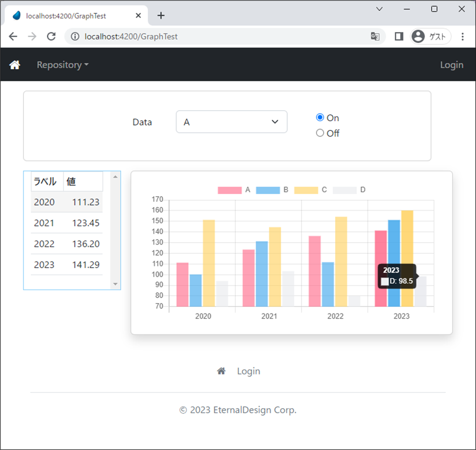Maximize the browser window
The width and height of the screenshot is (476, 450).
434,9
